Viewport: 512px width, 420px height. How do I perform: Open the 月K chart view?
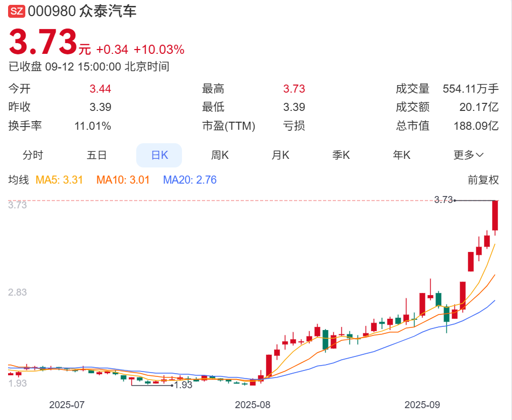[x=279, y=155]
